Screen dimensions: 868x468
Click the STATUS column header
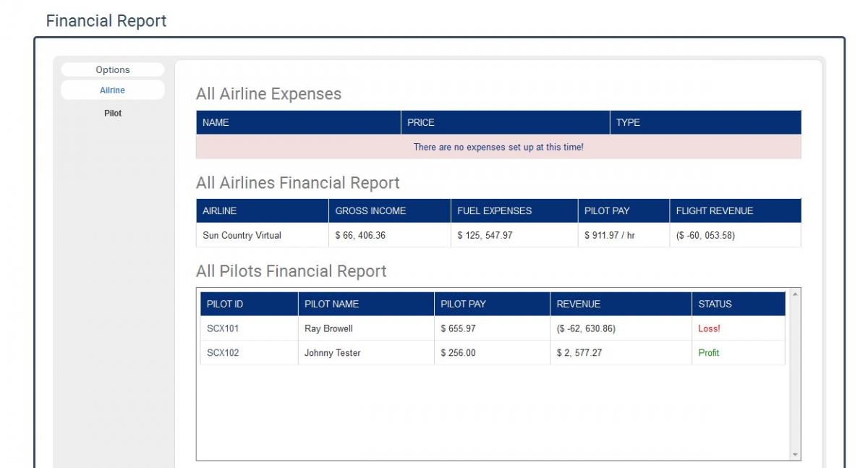tap(739, 304)
